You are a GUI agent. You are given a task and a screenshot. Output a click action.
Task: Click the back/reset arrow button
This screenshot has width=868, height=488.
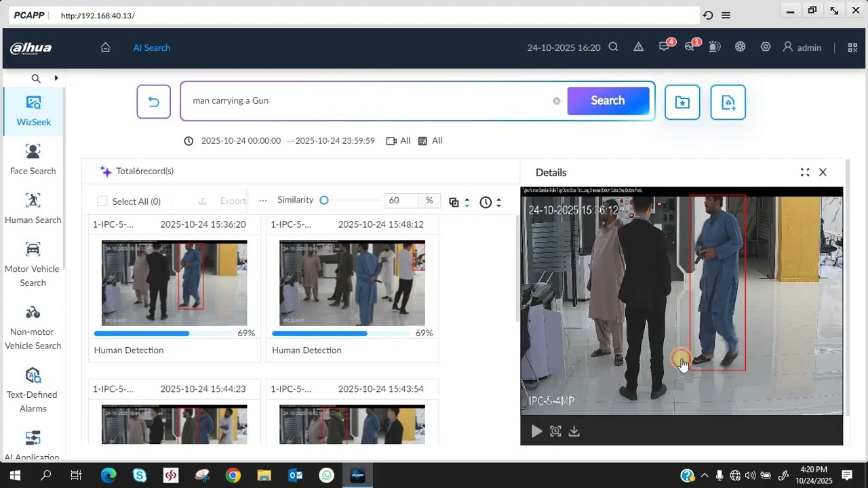pos(153,102)
